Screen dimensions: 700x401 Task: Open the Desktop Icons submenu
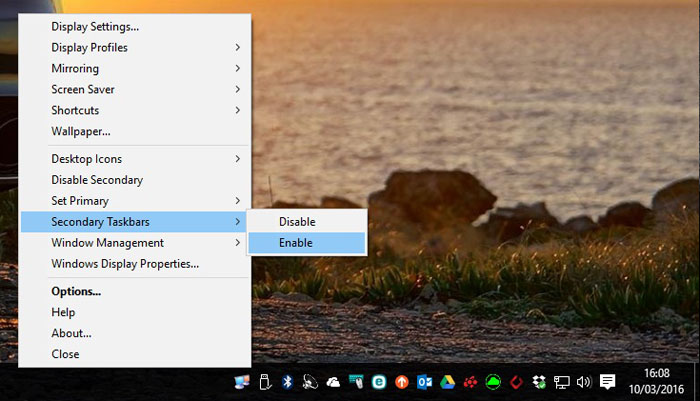click(x=134, y=159)
